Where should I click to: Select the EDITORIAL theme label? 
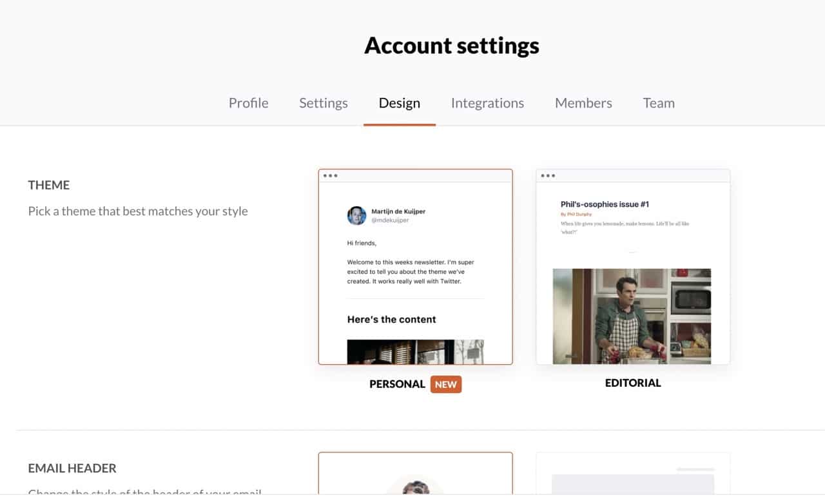632,383
